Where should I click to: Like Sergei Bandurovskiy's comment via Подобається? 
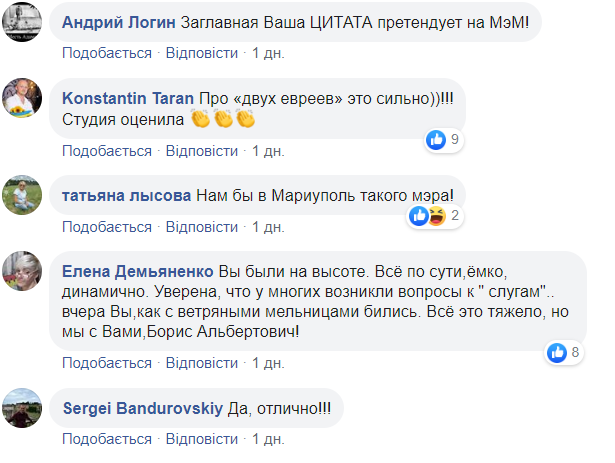click(x=106, y=441)
